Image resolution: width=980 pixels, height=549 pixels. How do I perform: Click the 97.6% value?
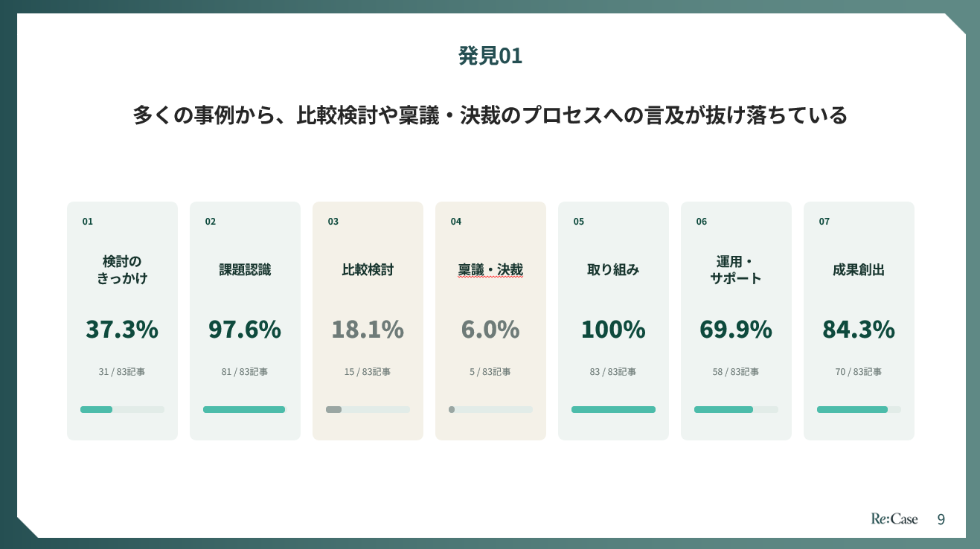click(245, 329)
